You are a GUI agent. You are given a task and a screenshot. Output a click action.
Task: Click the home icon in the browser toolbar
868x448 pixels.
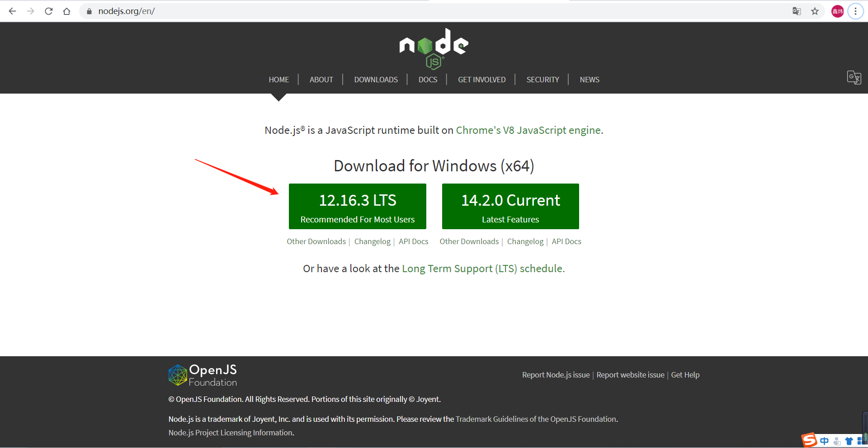pos(66,11)
